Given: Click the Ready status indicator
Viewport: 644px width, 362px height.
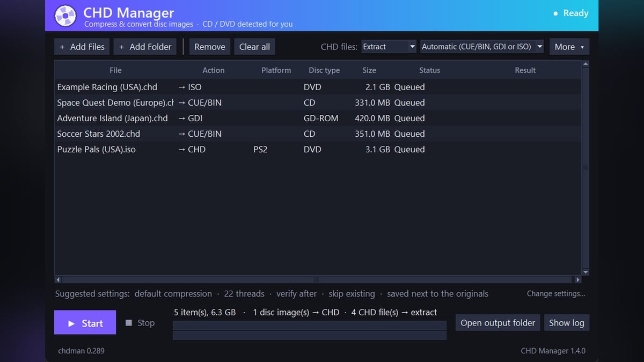Looking at the screenshot, I should [x=570, y=13].
